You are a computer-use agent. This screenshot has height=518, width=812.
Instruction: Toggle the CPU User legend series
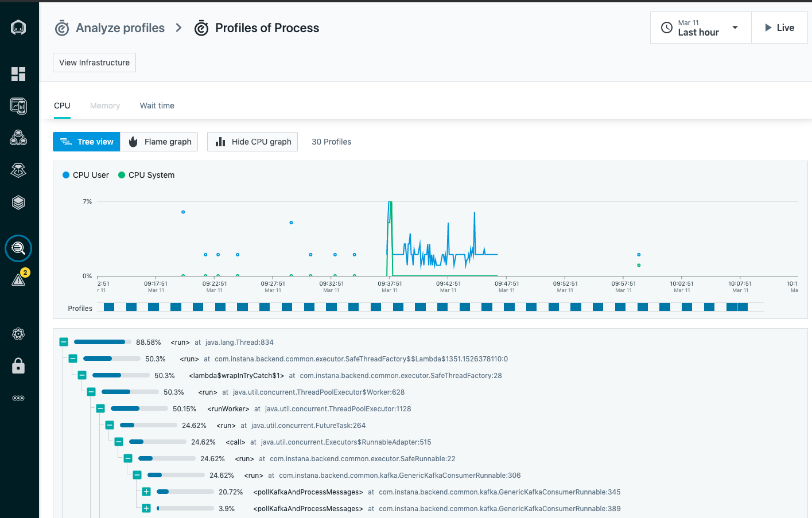[86, 175]
